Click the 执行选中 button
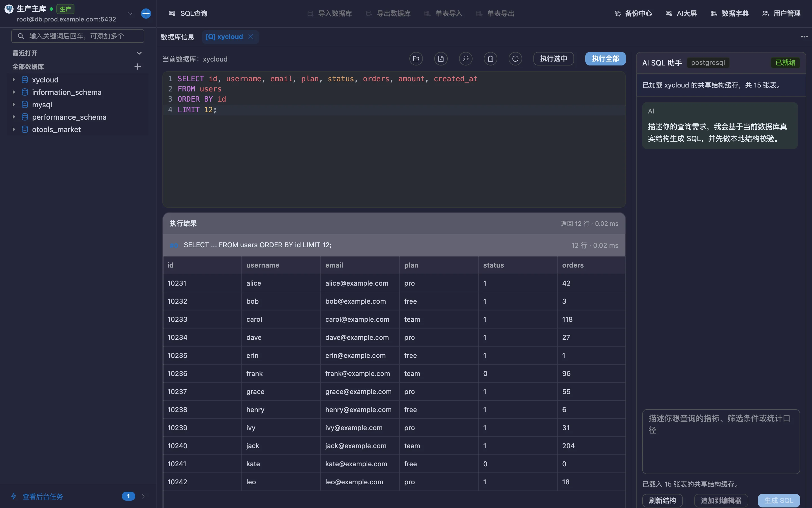This screenshot has height=508, width=812. coord(553,59)
